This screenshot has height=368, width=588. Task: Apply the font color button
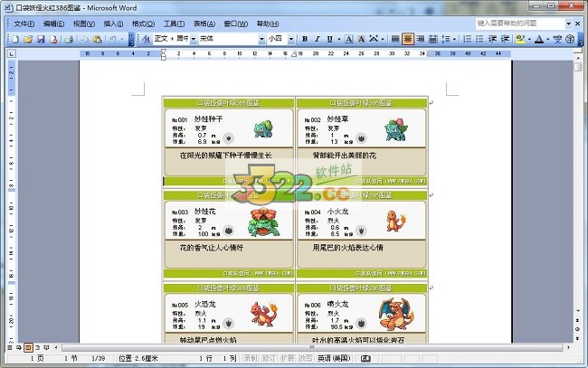[539, 39]
